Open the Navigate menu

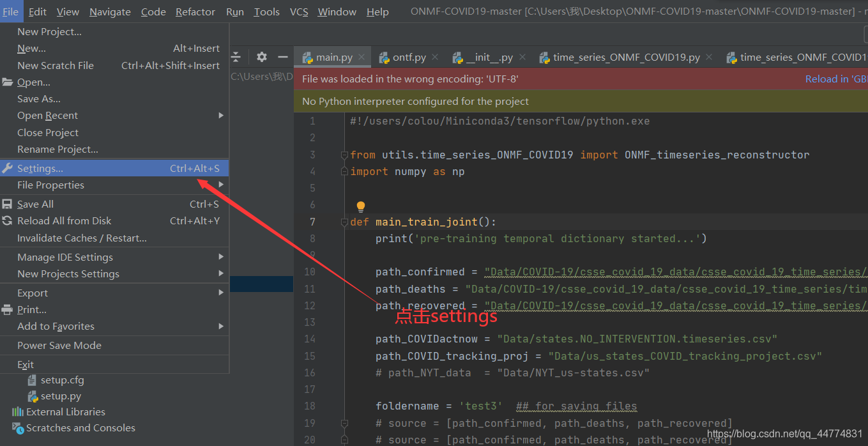pyautogui.click(x=110, y=12)
